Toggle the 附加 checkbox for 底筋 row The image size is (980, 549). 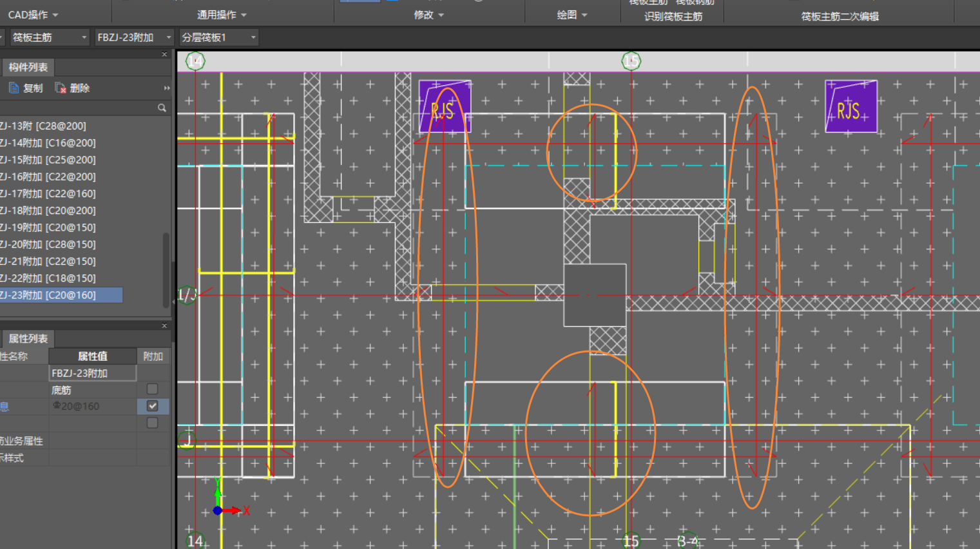(153, 389)
